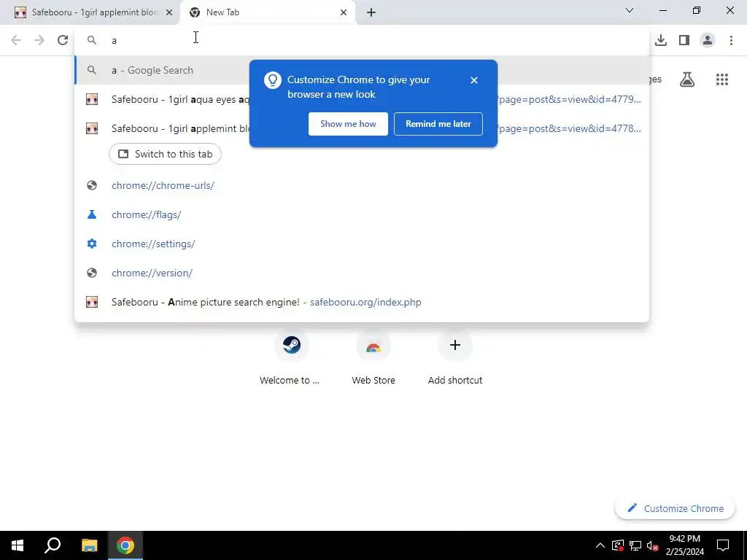Close the Customize Chrome popup

tap(474, 80)
